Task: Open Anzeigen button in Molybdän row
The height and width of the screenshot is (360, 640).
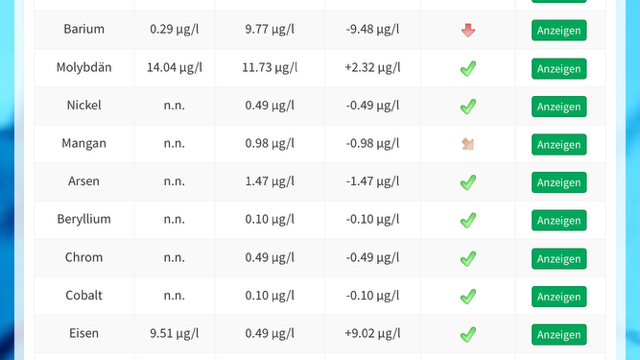Action: pos(559,69)
